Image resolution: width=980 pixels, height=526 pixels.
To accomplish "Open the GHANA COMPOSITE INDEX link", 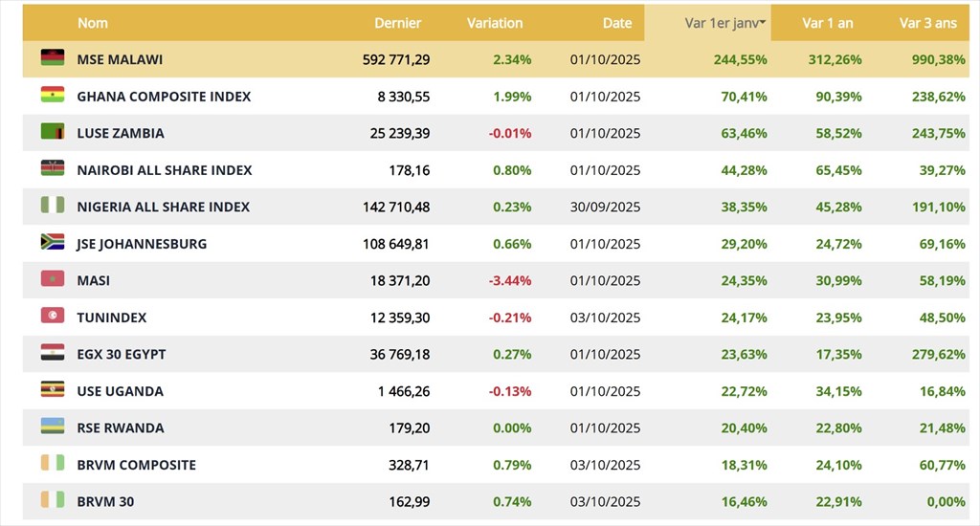I will point(164,96).
